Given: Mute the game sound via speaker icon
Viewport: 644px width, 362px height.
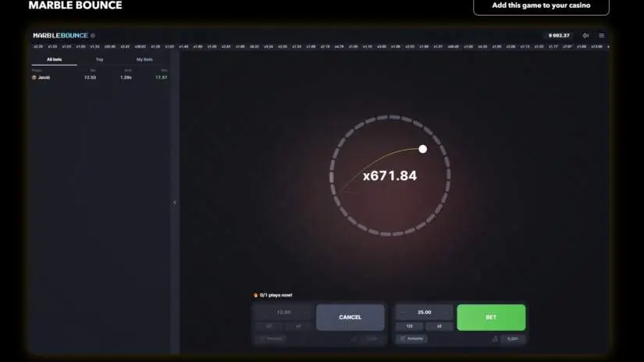Looking at the screenshot, I should [x=585, y=35].
